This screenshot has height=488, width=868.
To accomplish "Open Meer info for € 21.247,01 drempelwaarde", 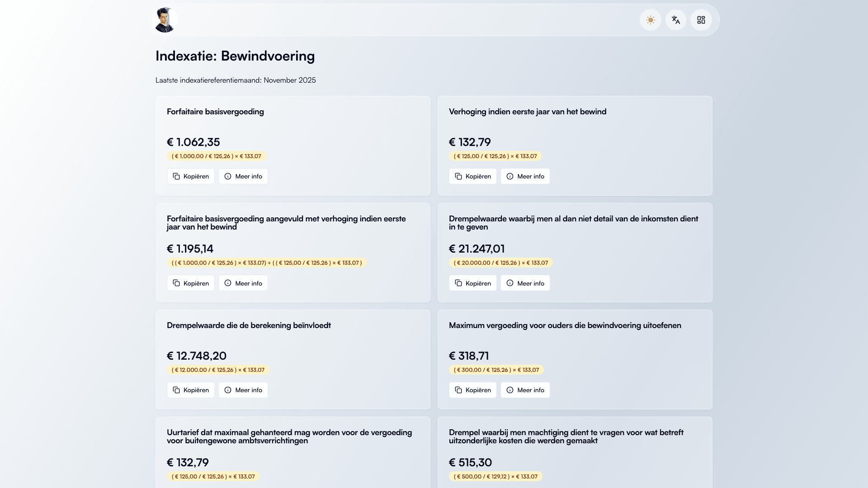I will point(525,283).
